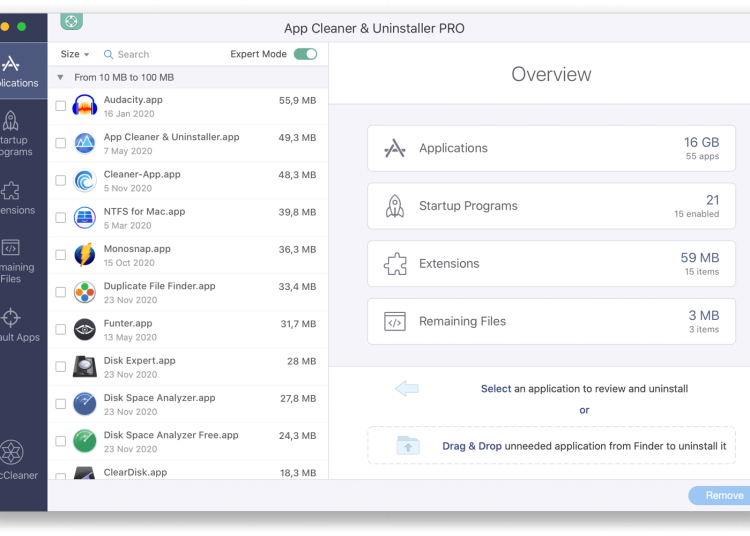
Task: Click the Funter eye icon
Action: (85, 329)
